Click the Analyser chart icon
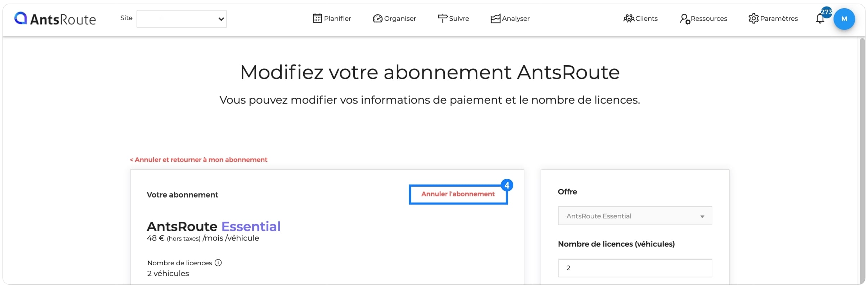This screenshot has width=868, height=288. coord(496,18)
